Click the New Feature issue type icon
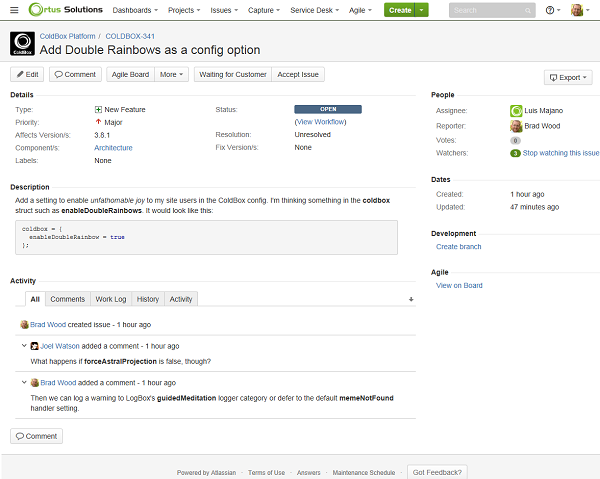 point(98,109)
